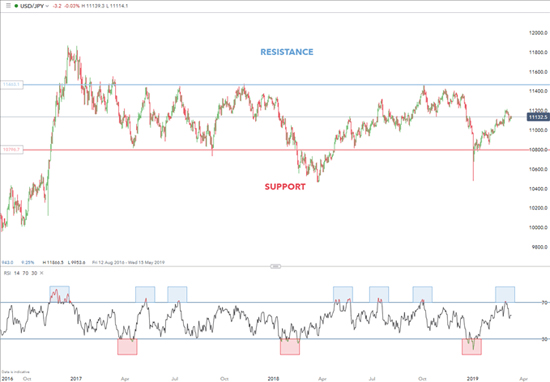Click the RSI indicator label
The height and width of the screenshot is (382, 550).
[7, 273]
